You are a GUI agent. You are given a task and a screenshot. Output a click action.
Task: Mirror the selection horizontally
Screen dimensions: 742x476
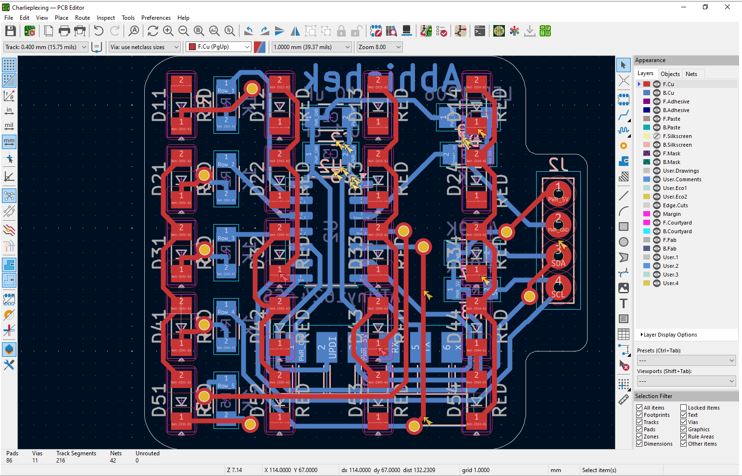click(x=295, y=31)
